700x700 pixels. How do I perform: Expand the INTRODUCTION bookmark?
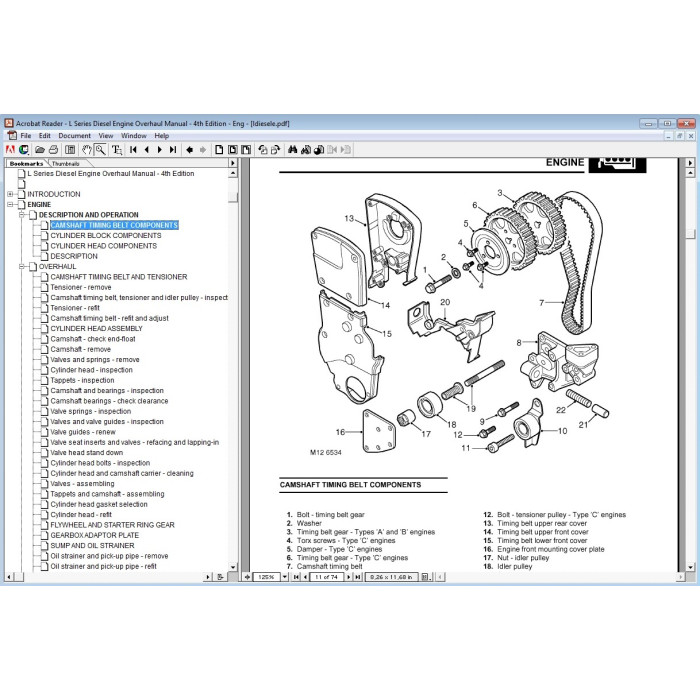pyautogui.click(x=10, y=194)
